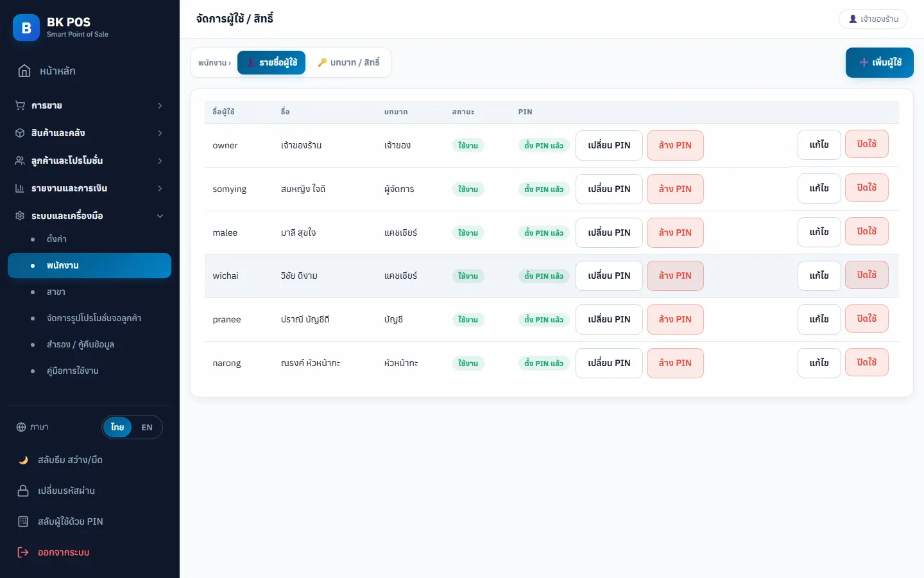Open สำรอง / กู้คืนข้อมูล menu item

tap(90, 344)
